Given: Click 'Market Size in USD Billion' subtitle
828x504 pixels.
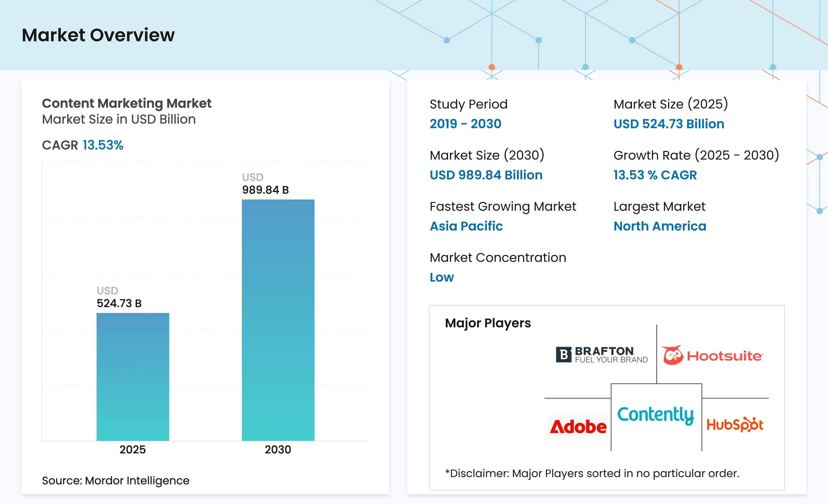Looking at the screenshot, I should tap(119, 119).
